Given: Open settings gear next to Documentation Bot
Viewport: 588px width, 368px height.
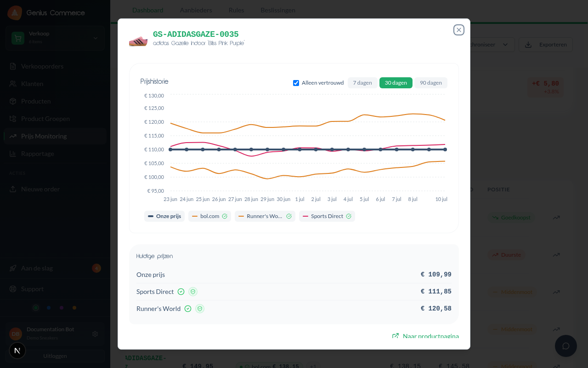Looking at the screenshot, I should click(x=95, y=334).
